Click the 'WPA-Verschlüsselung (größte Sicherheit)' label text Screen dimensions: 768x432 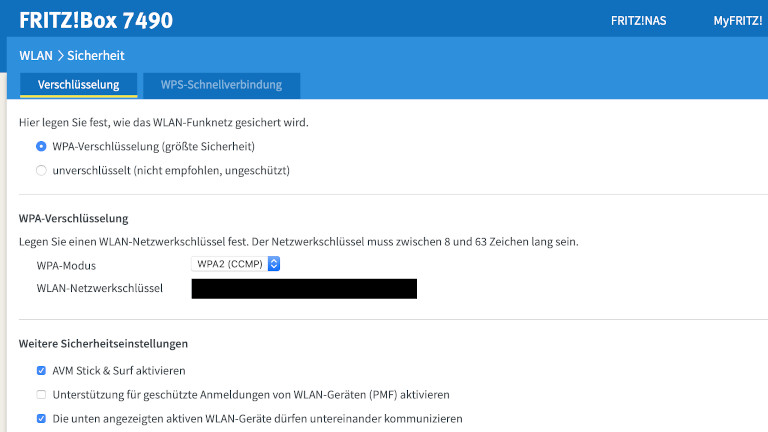(x=161, y=146)
